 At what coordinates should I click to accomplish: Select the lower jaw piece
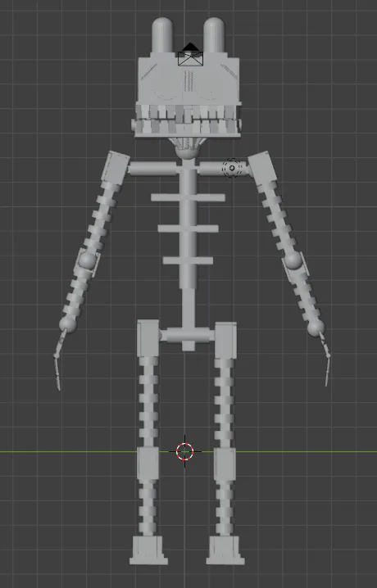point(186,129)
